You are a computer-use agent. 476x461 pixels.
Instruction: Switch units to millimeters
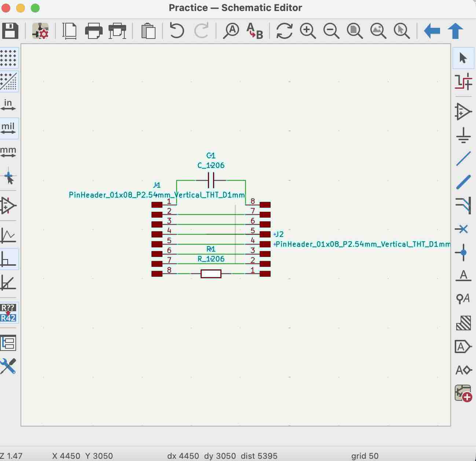(8, 152)
